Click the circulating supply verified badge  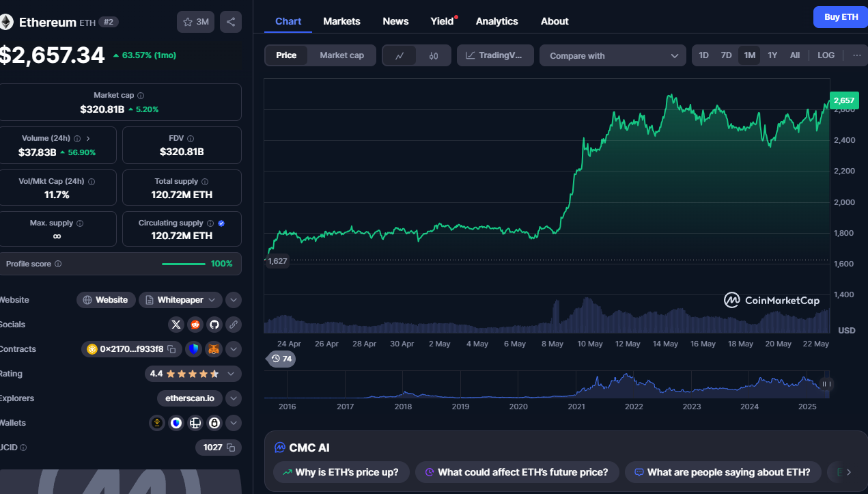(x=221, y=223)
